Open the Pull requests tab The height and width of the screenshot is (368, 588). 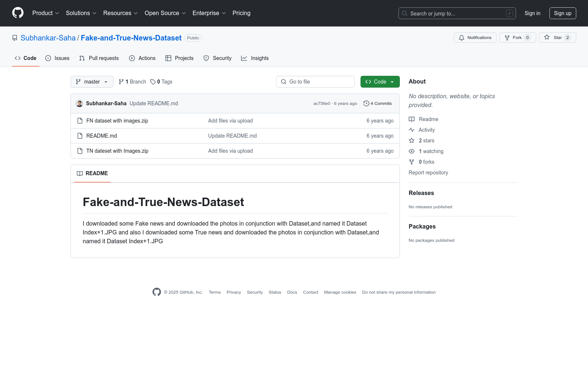pyautogui.click(x=99, y=58)
